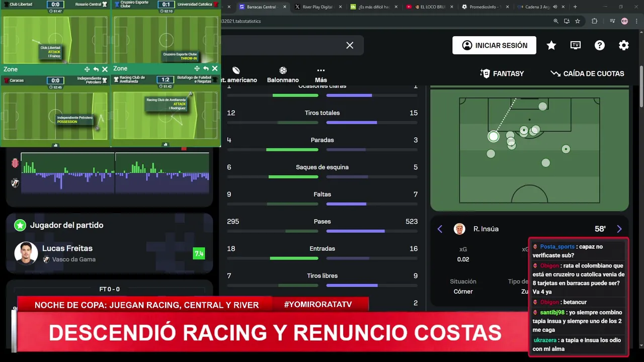The width and height of the screenshot is (644, 362).
Task: Click the Posta_sports chat username
Action: pyautogui.click(x=557, y=247)
